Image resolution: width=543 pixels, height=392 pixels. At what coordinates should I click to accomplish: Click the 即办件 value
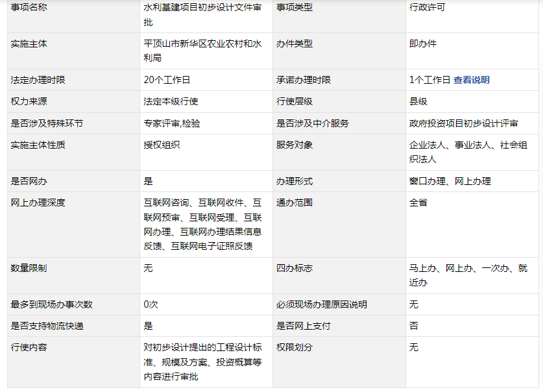(x=423, y=43)
